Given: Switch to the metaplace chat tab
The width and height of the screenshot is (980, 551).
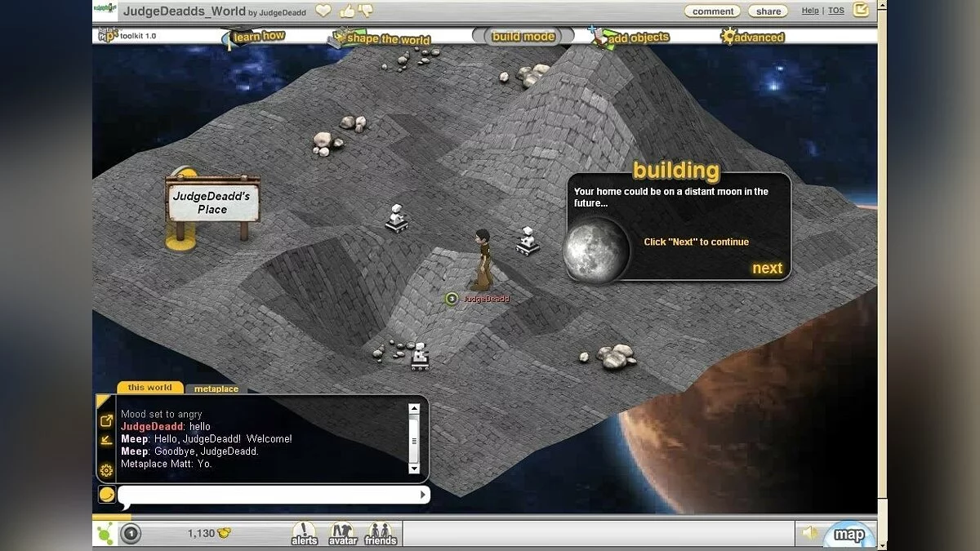Looking at the screenshot, I should click(216, 389).
